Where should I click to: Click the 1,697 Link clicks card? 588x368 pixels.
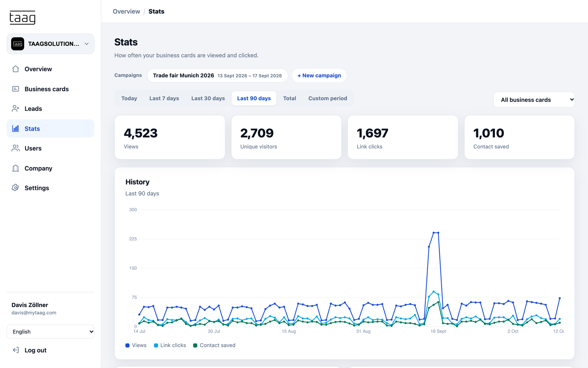point(403,137)
